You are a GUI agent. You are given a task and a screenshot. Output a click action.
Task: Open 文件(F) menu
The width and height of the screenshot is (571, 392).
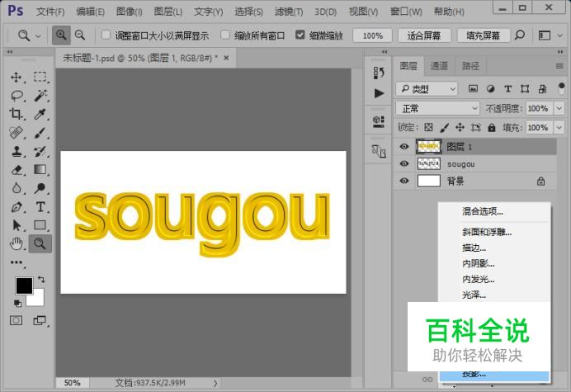pos(50,12)
